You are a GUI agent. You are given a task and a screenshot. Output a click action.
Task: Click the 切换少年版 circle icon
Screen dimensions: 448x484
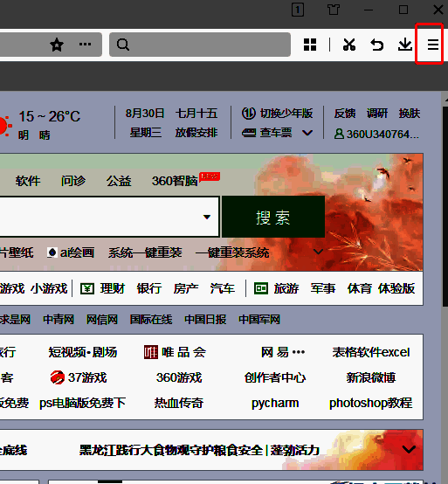click(249, 113)
